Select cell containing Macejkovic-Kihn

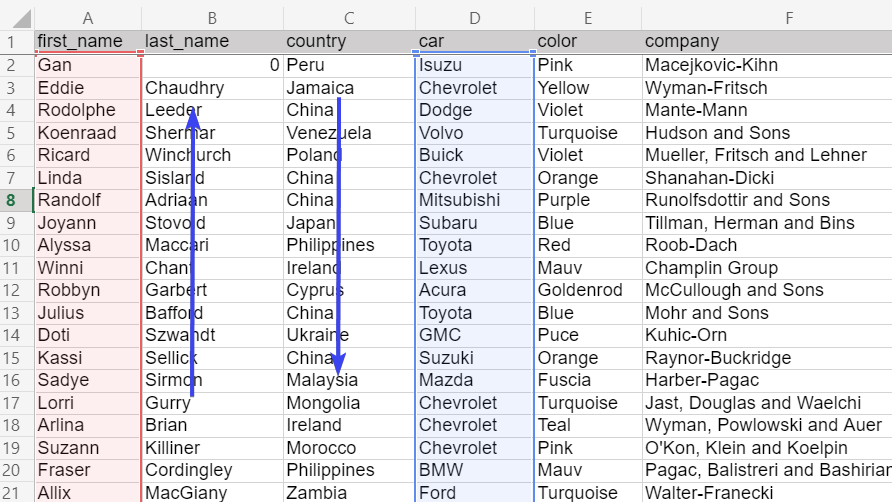pos(766,65)
